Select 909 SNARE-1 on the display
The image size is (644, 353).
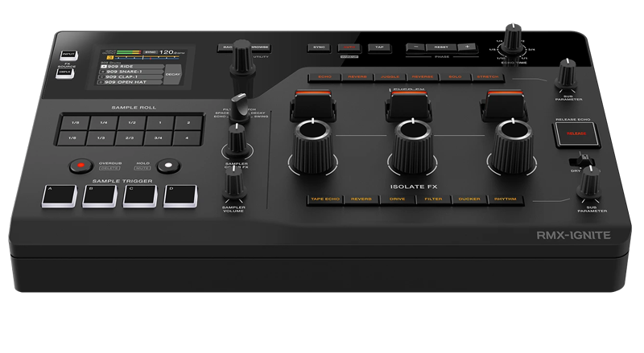[131, 72]
